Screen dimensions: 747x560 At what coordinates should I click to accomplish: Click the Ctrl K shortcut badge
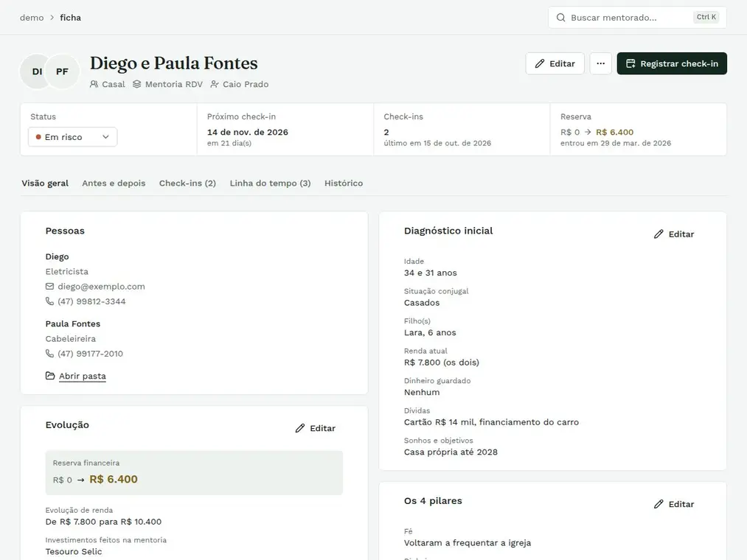pos(706,17)
